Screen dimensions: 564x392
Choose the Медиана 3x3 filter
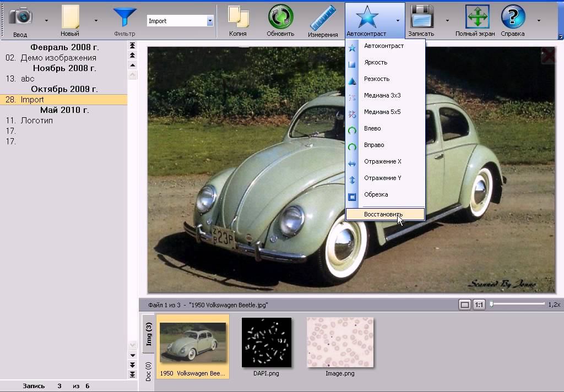(x=385, y=96)
